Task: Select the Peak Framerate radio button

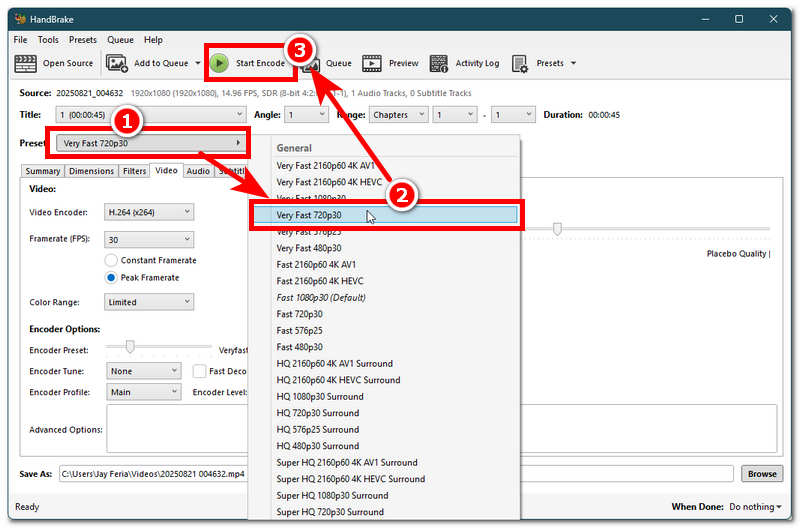Action: [112, 277]
